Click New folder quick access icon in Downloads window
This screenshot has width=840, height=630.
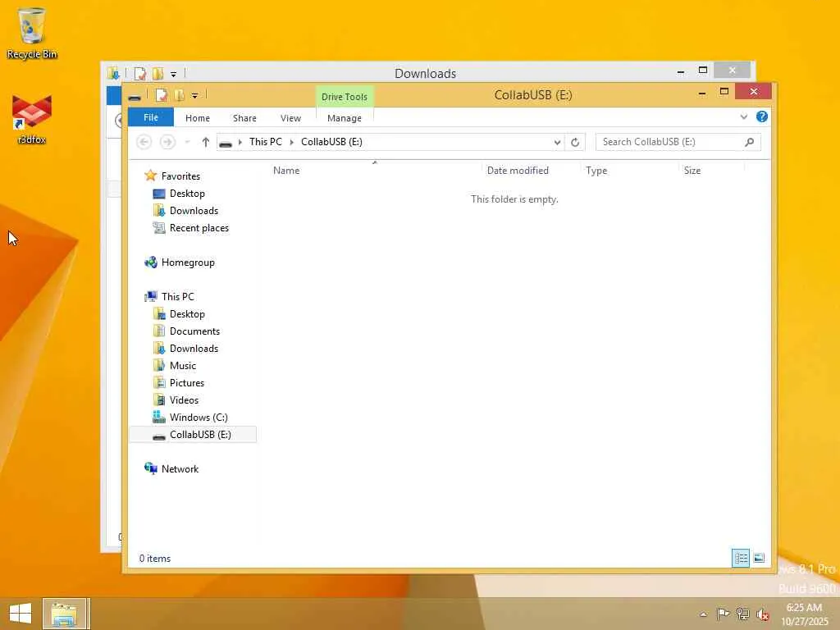click(x=158, y=74)
